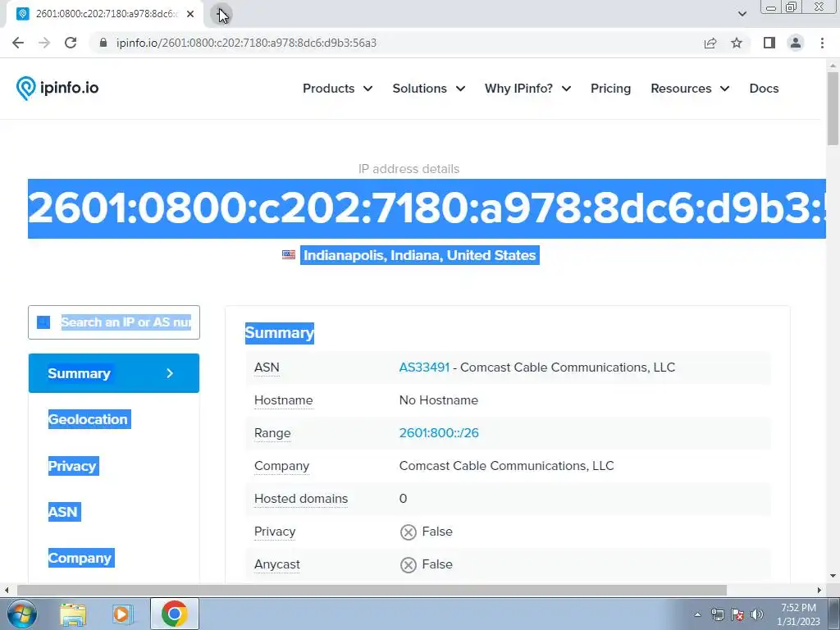Click the ASN row label
This screenshot has height=630, width=840.
[267, 367]
